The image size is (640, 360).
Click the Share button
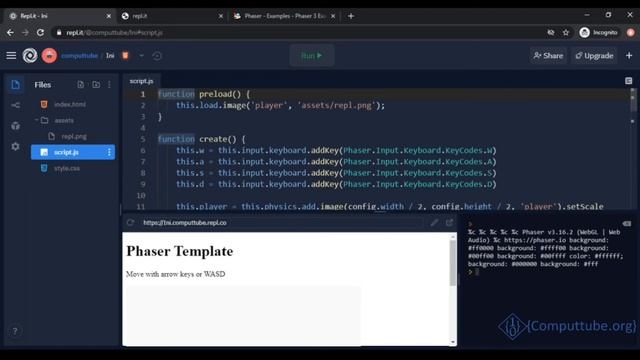548,56
